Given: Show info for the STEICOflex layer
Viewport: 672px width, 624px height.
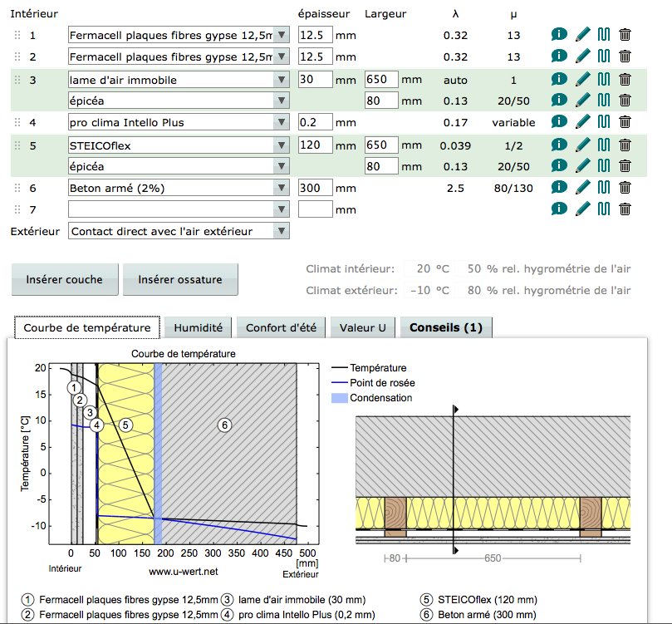Looking at the screenshot, I should coord(559,145).
